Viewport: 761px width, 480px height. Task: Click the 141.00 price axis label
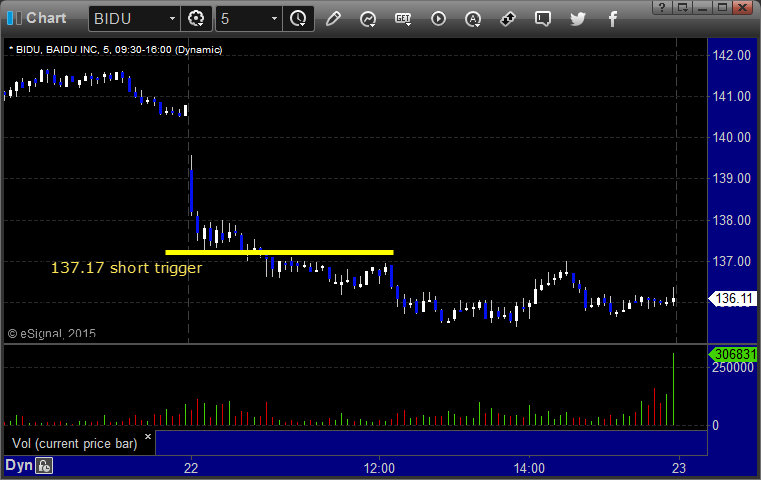(x=731, y=97)
